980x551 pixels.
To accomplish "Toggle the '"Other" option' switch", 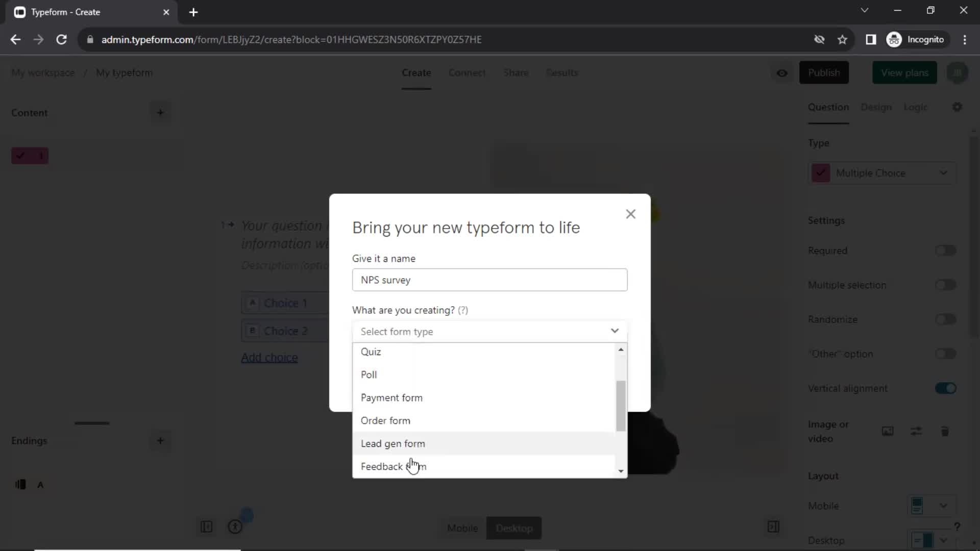I will click(x=945, y=354).
